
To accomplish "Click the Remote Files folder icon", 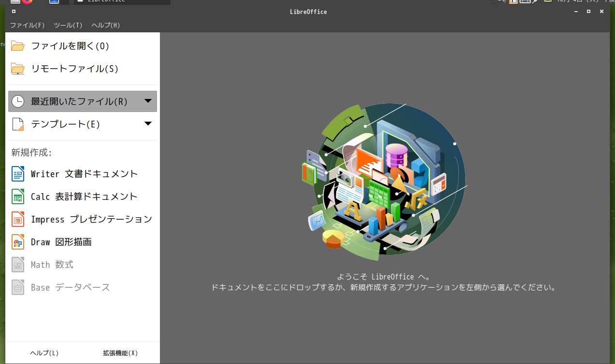I will coord(18,69).
